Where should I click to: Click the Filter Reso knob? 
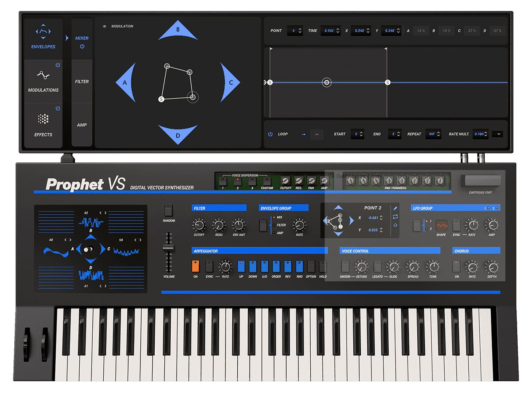[219, 225]
